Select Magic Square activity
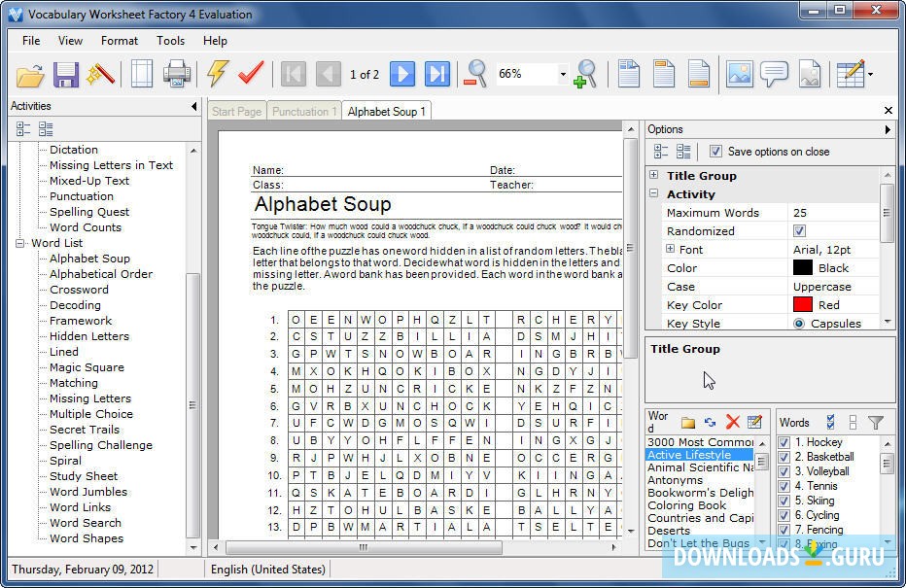The width and height of the screenshot is (906, 588). pyautogui.click(x=87, y=367)
